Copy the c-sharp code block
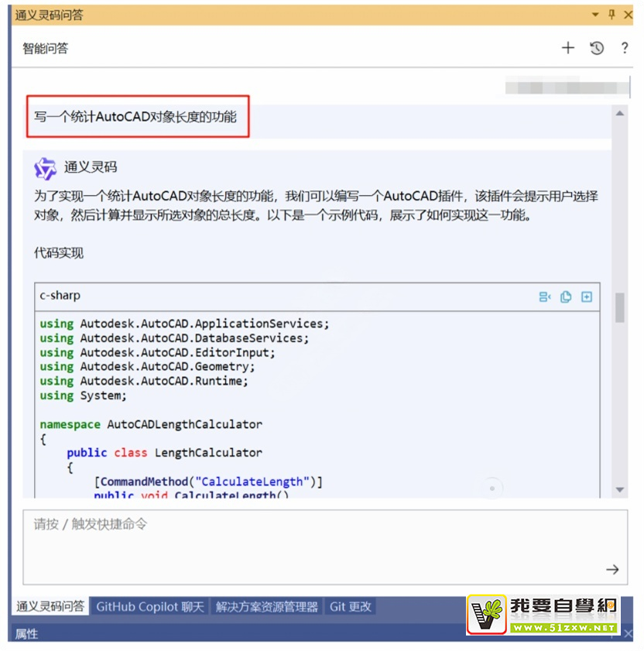The height and width of the screenshot is (651, 644). coord(566,296)
